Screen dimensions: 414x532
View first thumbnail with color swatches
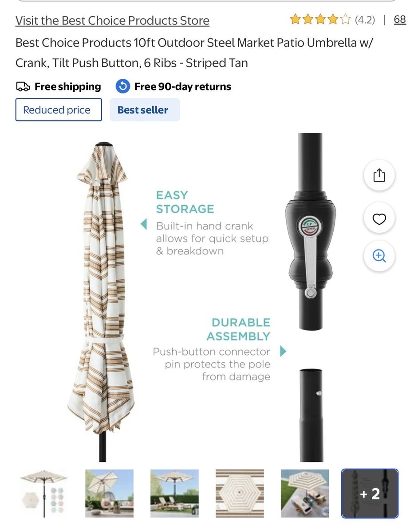(x=44, y=493)
